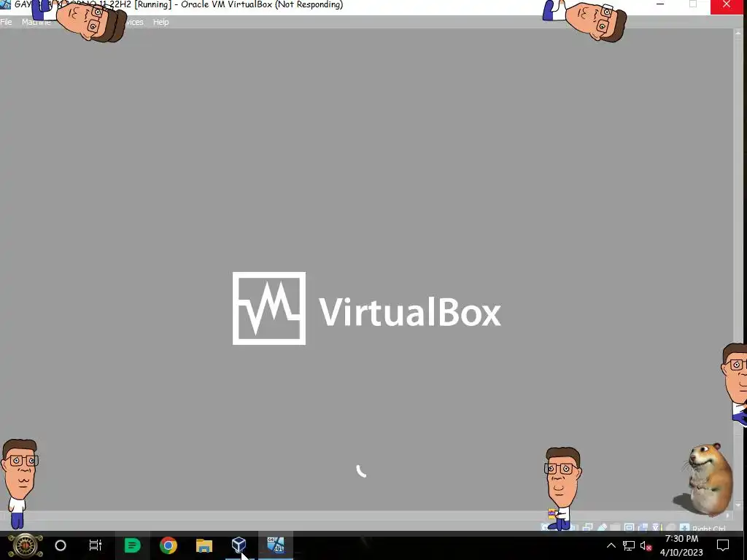
Task: Close the Not Responding VirtualBox window
Action: coord(727,5)
